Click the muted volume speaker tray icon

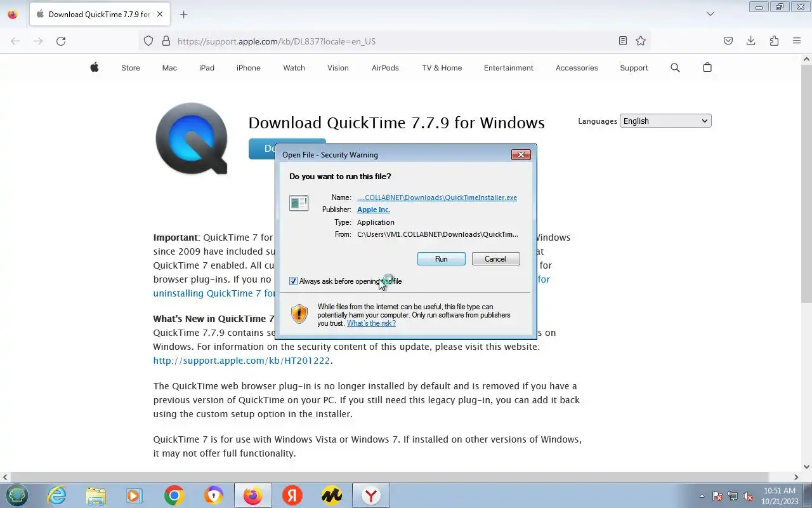point(749,496)
